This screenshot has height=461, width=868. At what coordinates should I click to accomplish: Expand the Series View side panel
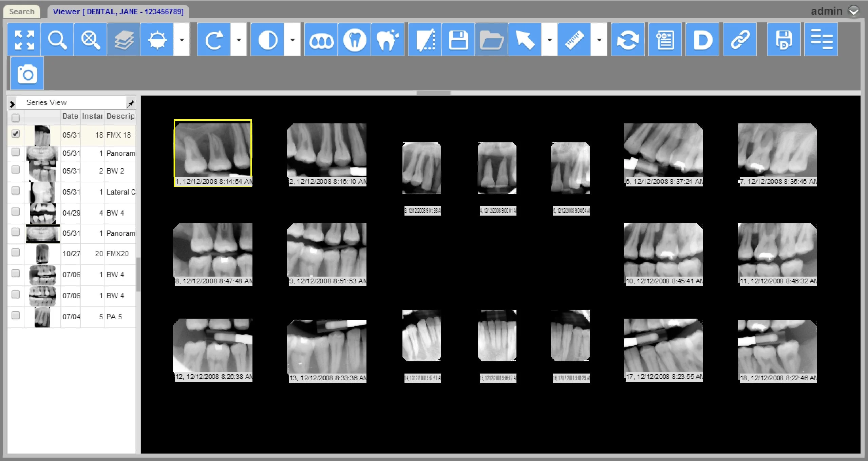13,103
